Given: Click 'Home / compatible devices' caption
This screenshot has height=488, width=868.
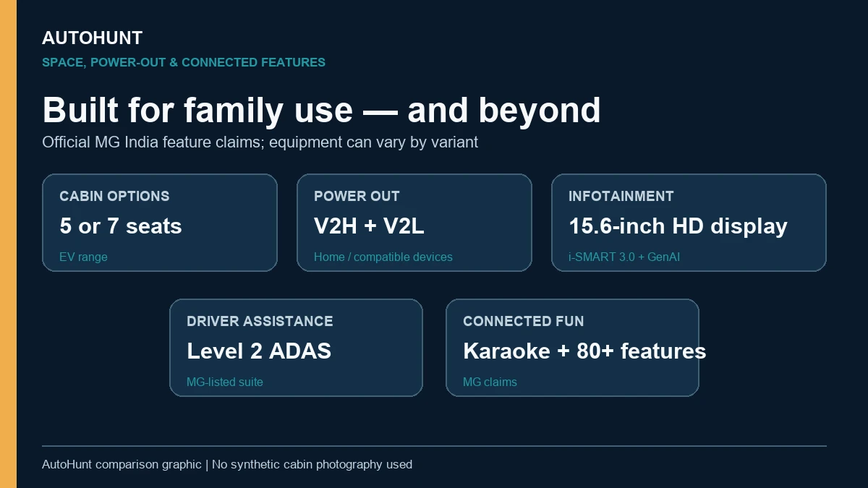Looking at the screenshot, I should [x=383, y=257].
